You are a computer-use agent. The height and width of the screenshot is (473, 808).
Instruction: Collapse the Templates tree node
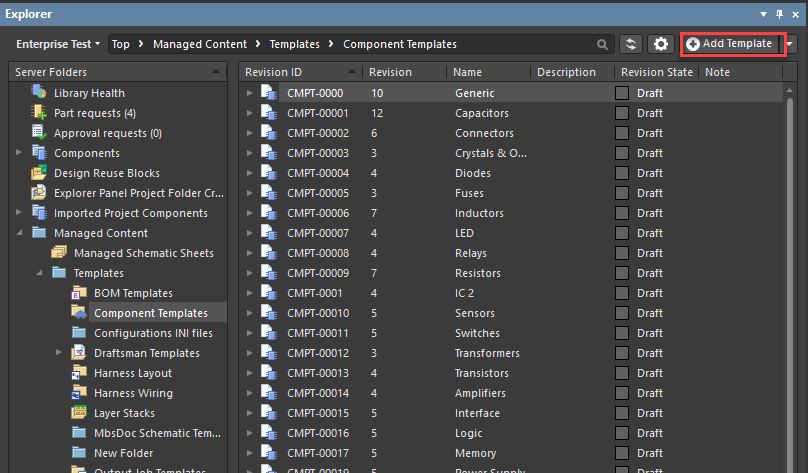[x=39, y=273]
